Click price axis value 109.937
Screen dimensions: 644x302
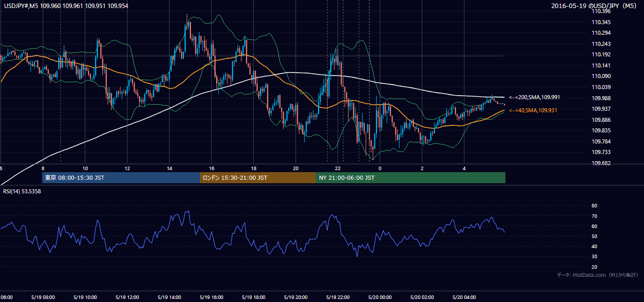[x=602, y=109]
